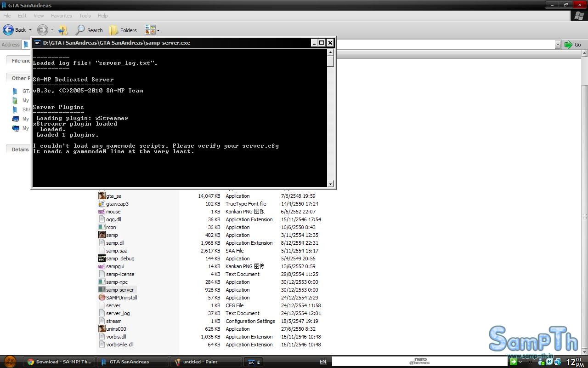588x368 pixels.
Task: Select the samp_debug application icon
Action: tap(102, 259)
